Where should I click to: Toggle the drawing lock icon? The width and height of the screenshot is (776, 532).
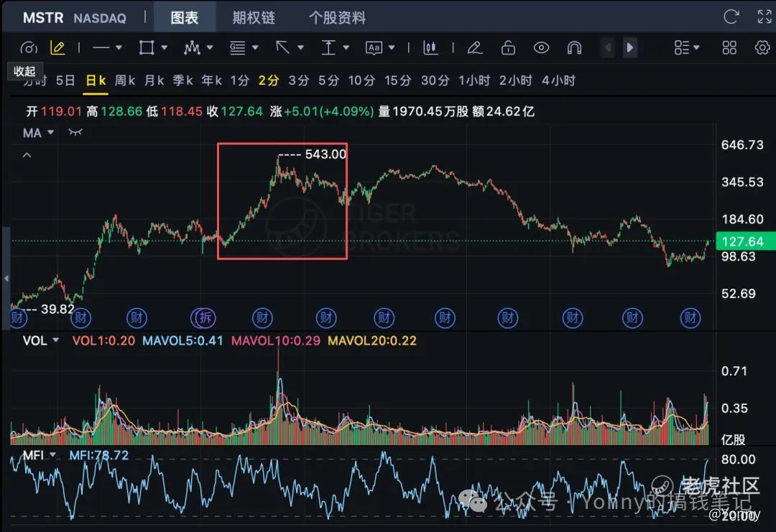(508, 47)
